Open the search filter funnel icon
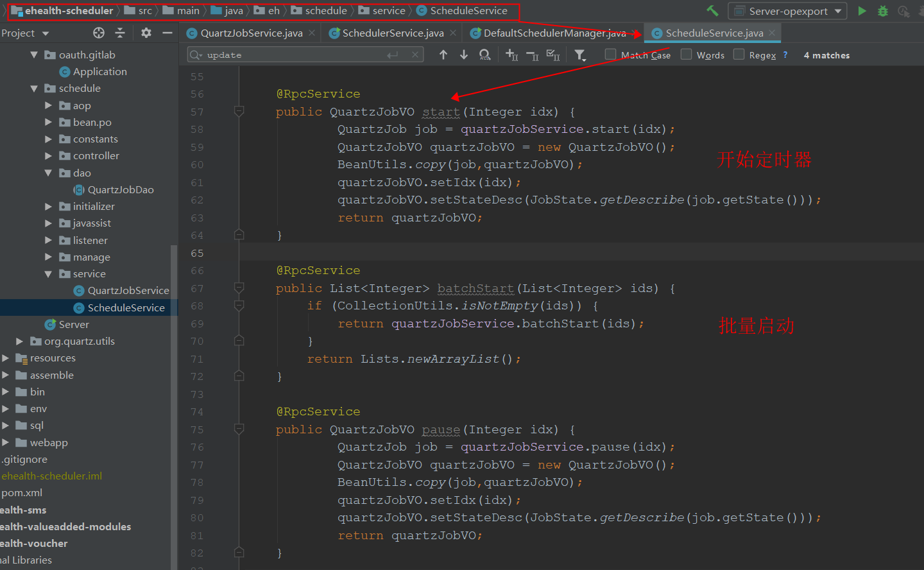This screenshot has width=924, height=570. (580, 55)
